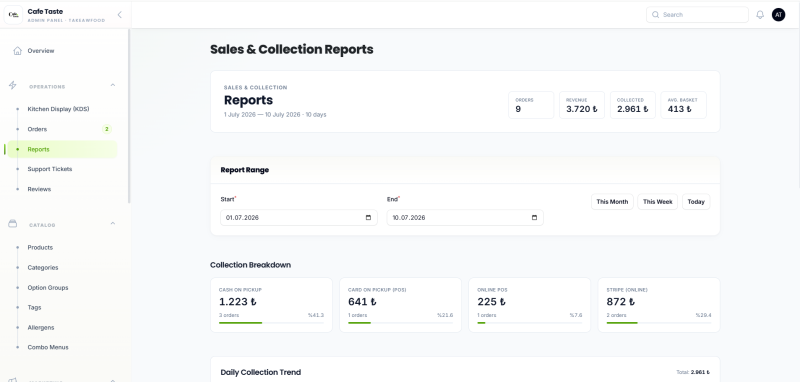800x382 pixels.
Task: Set range to This Month
Action: 612,201
